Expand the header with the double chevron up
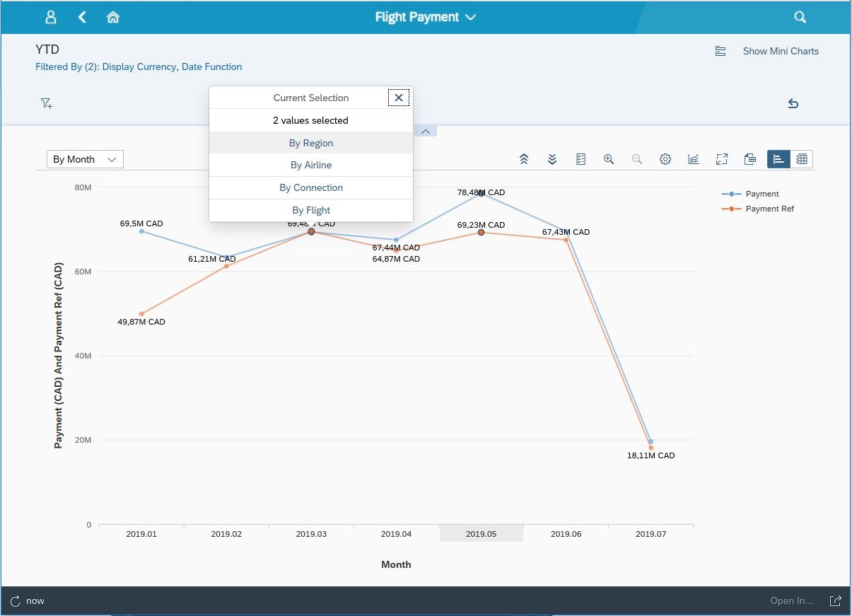 click(x=523, y=158)
